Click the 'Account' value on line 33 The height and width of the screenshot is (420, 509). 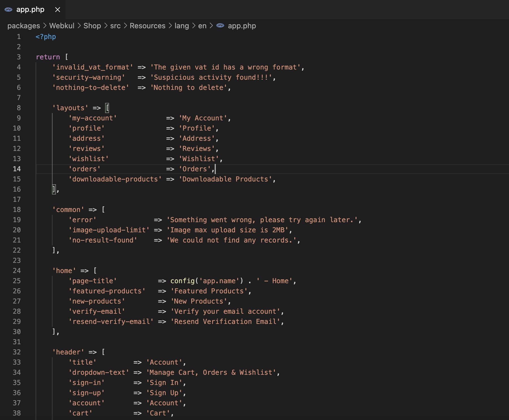[x=164, y=362]
